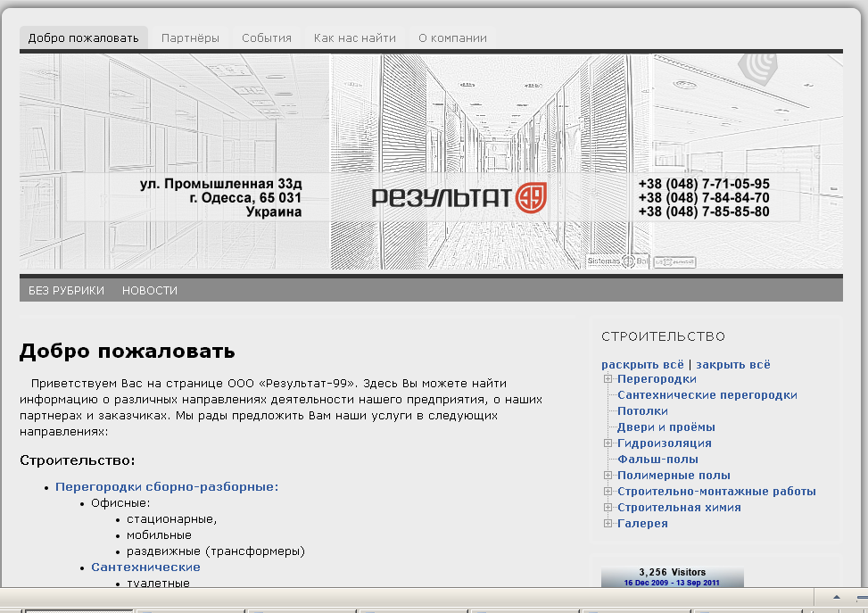Viewport: 868px width, 613px height.
Task: Click the раздвижные (трансформеры) list item
Action: click(x=216, y=551)
